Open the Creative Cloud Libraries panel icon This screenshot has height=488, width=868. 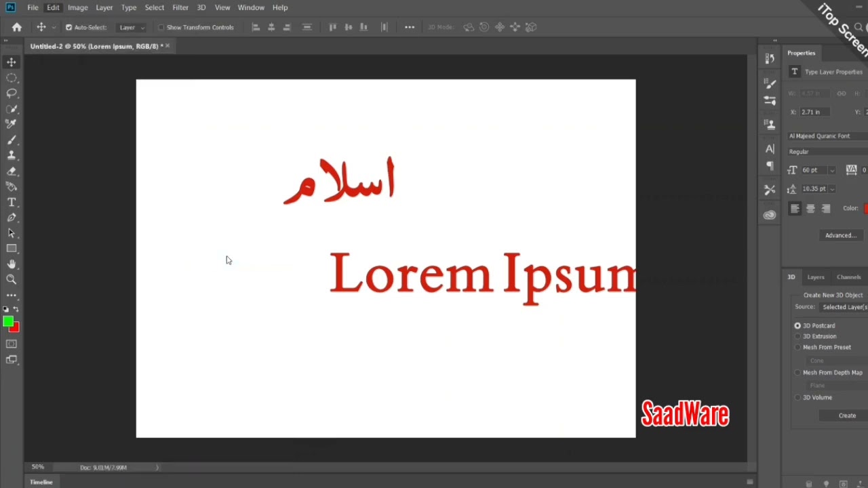pos(770,215)
